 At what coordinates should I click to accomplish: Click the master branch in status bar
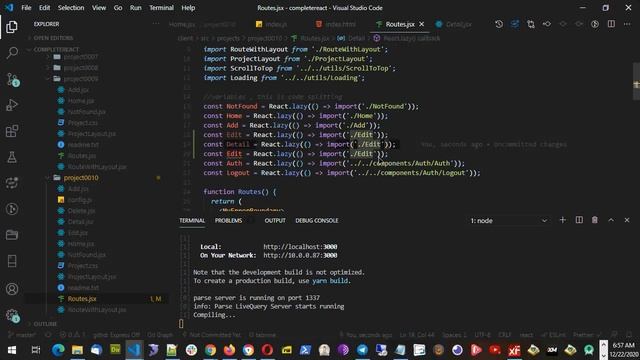pos(22,335)
